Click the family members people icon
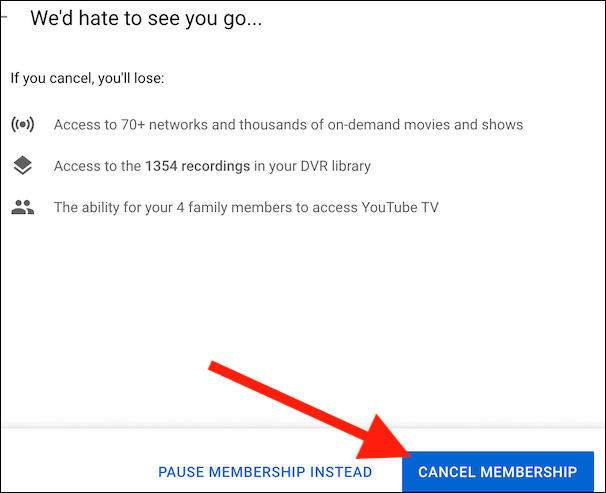Viewport: 606px width, 493px height. pos(22,207)
